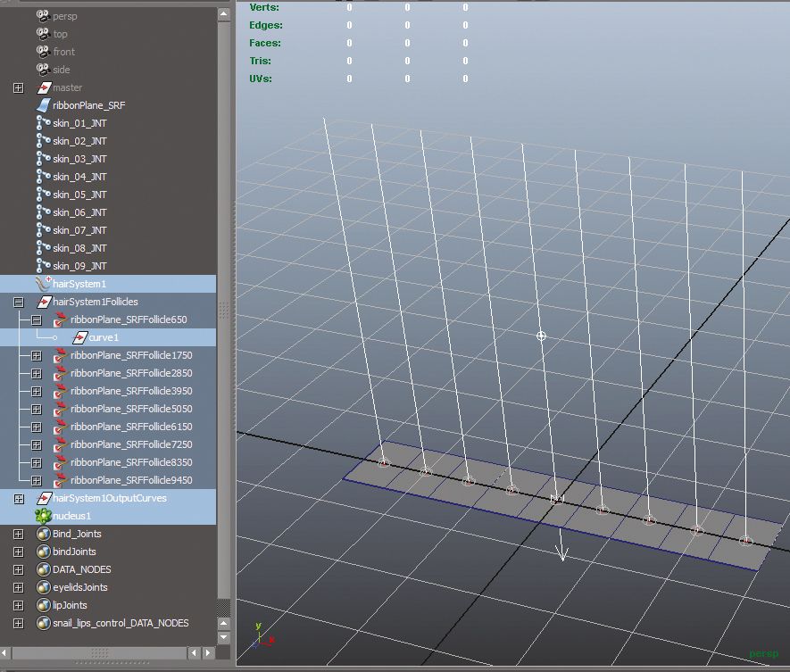Viewport: 790px width, 672px height.
Task: Click the joint icon beside skin_01_JNT
Action: coord(39,122)
